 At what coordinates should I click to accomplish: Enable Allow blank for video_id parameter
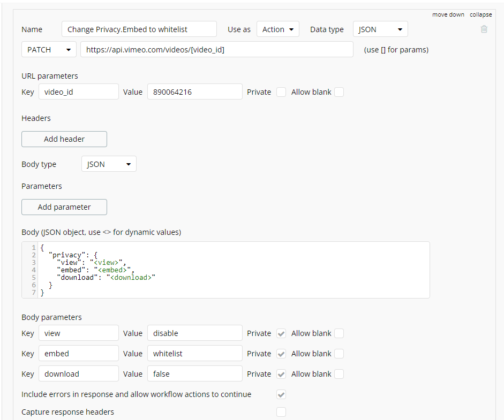pyautogui.click(x=339, y=92)
